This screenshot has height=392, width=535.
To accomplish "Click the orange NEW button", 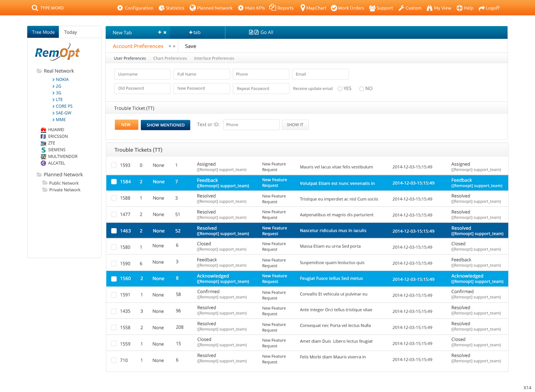I will (x=126, y=125).
